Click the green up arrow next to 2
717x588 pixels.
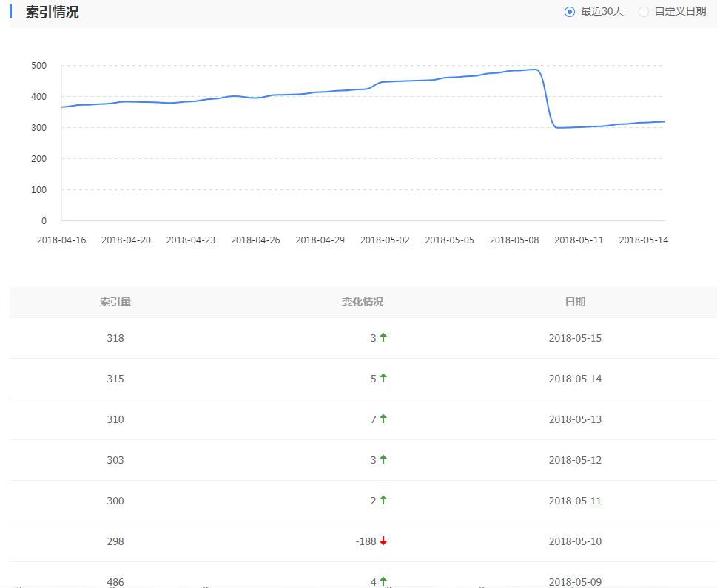(x=383, y=501)
